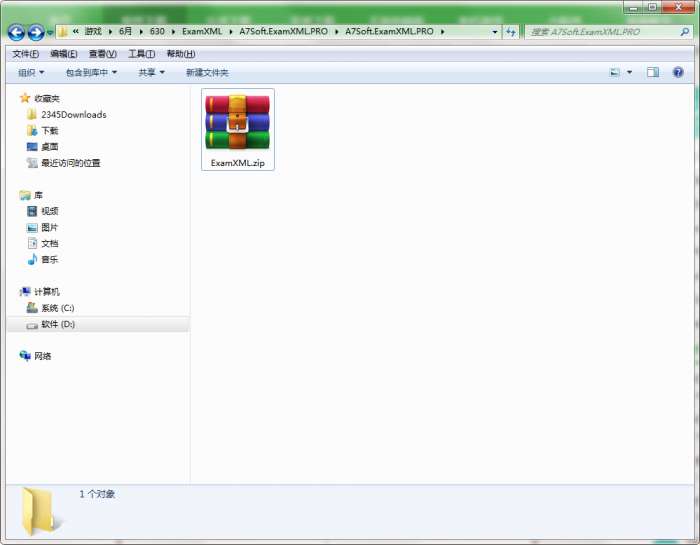The width and height of the screenshot is (700, 545).
Task: Click the magnifier search icon
Action: (685, 32)
